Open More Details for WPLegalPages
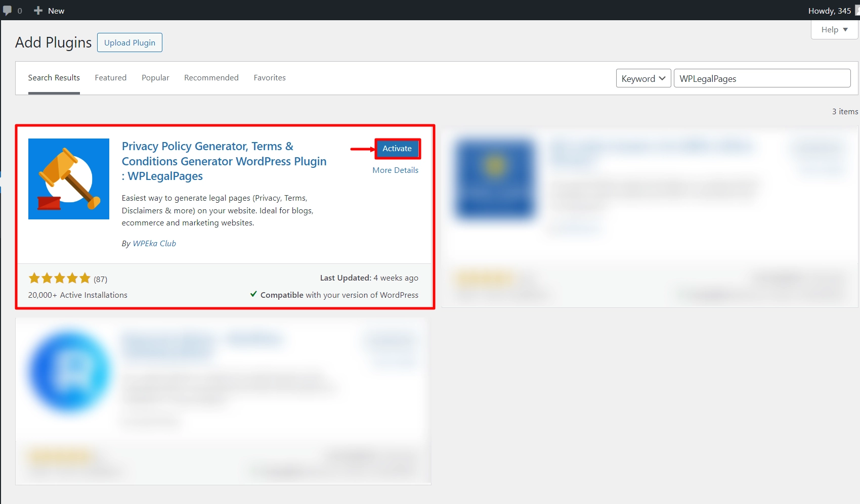This screenshot has height=504, width=860. pyautogui.click(x=395, y=170)
